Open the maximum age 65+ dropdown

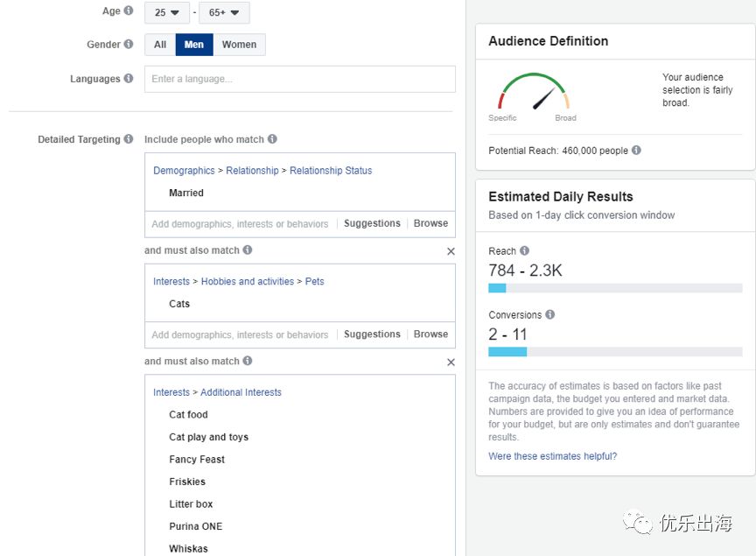(x=224, y=12)
